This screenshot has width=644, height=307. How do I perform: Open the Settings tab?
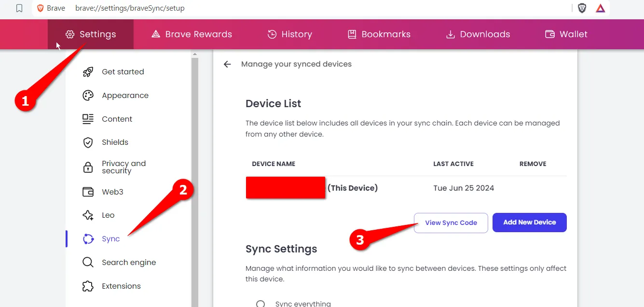(91, 34)
